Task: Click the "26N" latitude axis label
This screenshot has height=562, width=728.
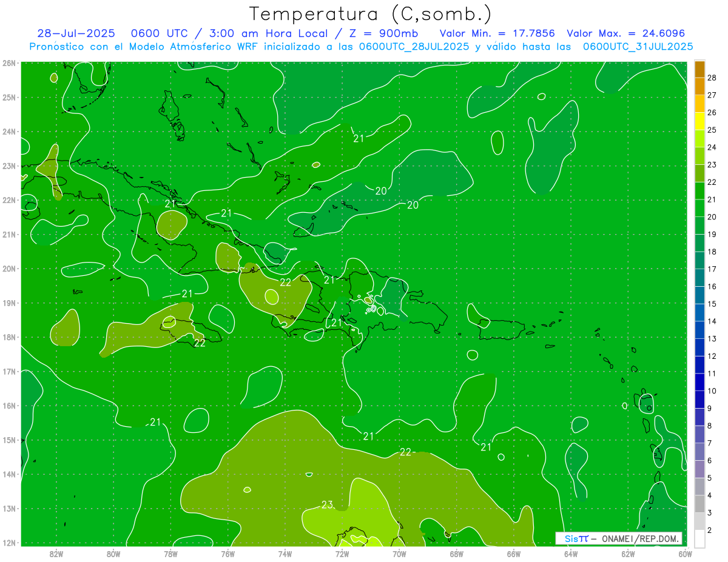Action: pyautogui.click(x=9, y=63)
